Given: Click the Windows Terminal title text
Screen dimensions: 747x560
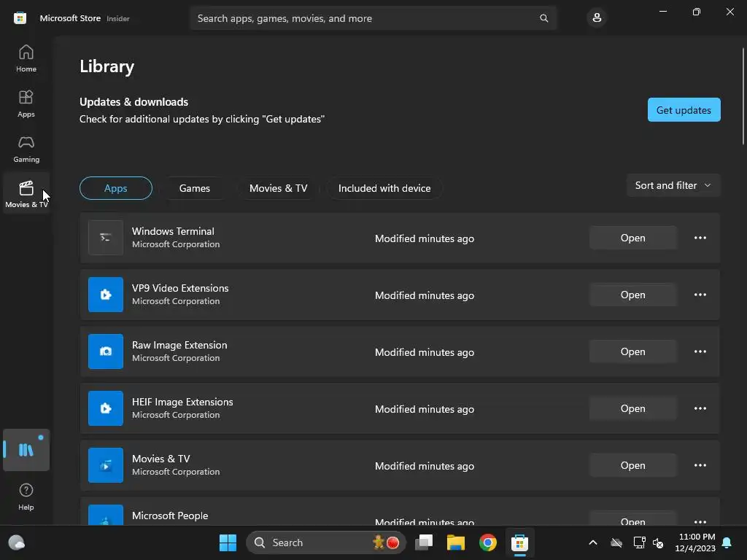Looking at the screenshot, I should click(x=173, y=231).
